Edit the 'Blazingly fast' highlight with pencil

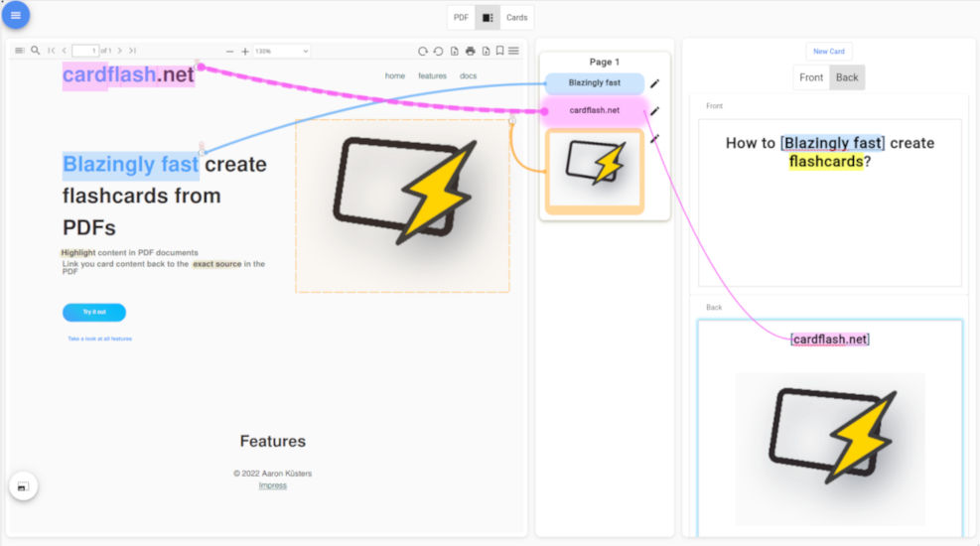coord(654,84)
